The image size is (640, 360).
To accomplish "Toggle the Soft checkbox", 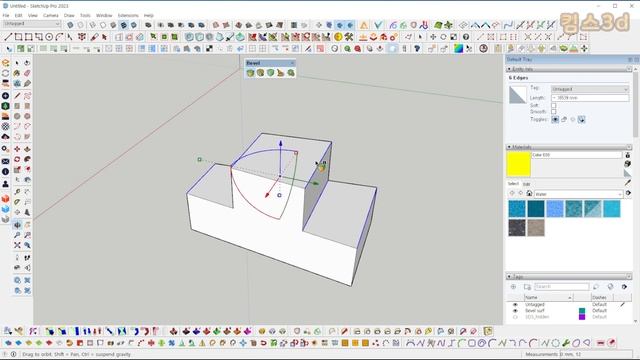I will click(553, 105).
